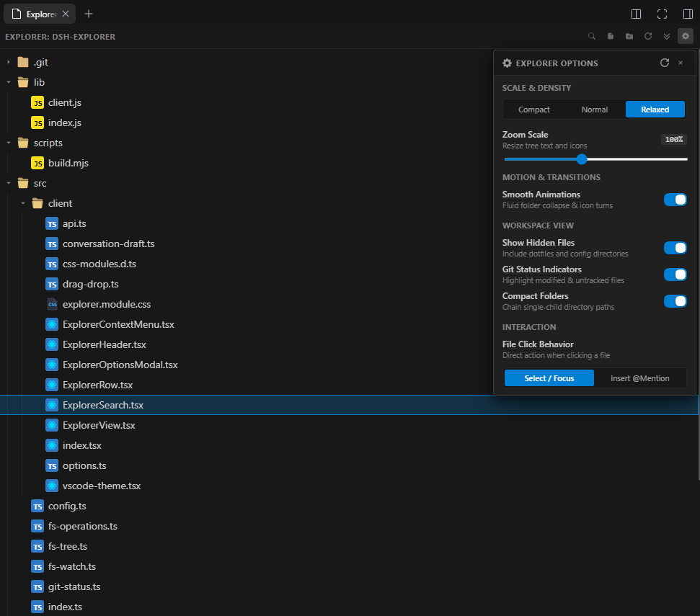700x616 pixels.
Task: Click the TS icon of git-status.ts
Action: 37,587
